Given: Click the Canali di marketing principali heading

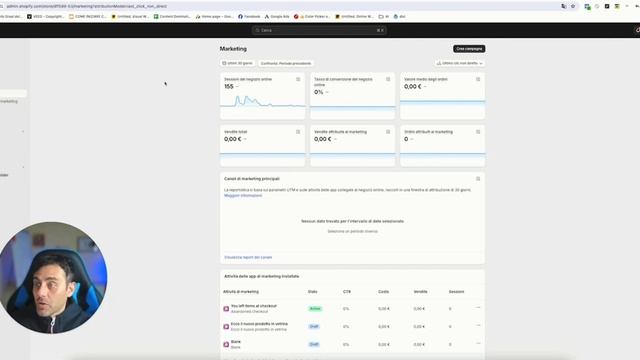Looking at the screenshot, I should 252,179.
